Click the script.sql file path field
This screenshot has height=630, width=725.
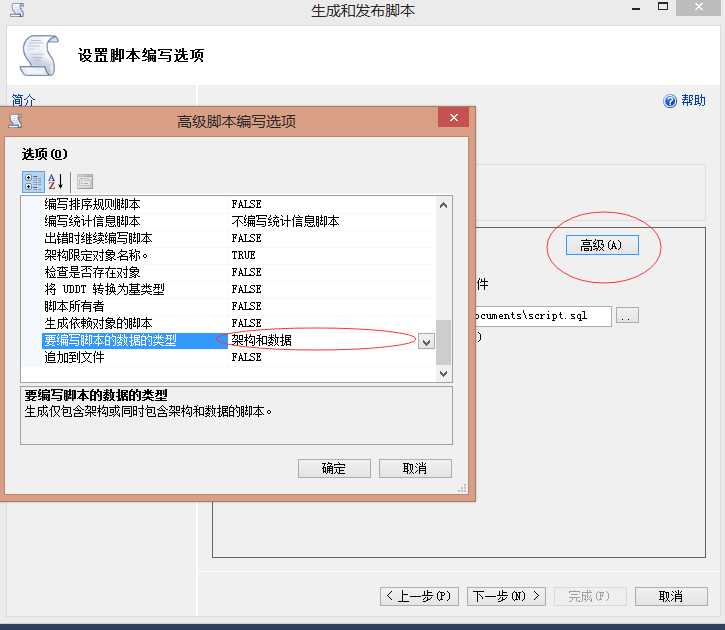[543, 316]
